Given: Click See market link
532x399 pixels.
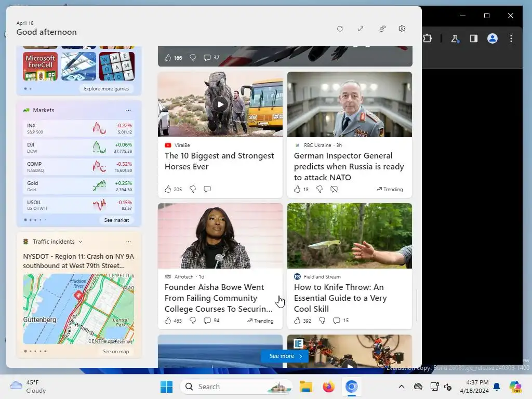Looking at the screenshot, I should pos(116,220).
